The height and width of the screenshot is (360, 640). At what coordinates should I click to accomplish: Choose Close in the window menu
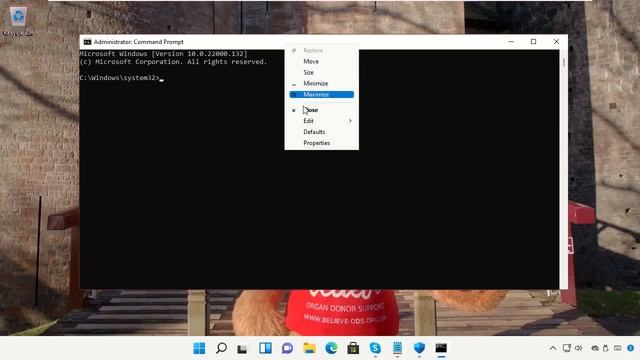click(x=321, y=110)
